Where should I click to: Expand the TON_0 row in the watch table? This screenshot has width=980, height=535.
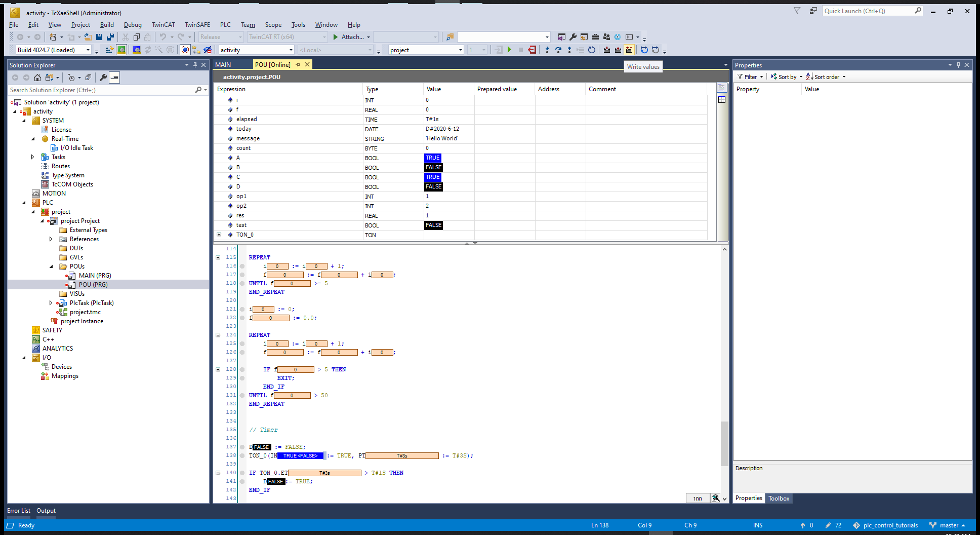point(219,235)
